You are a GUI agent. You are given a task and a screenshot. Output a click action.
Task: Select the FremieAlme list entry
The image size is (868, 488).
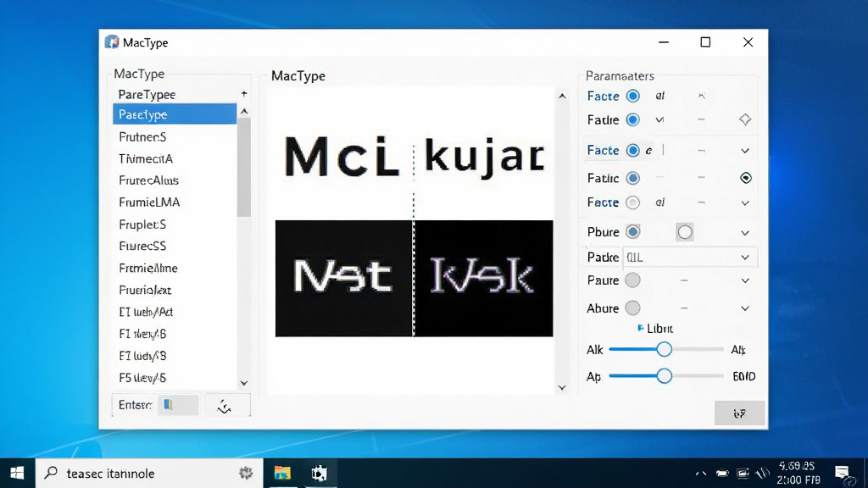(175, 268)
